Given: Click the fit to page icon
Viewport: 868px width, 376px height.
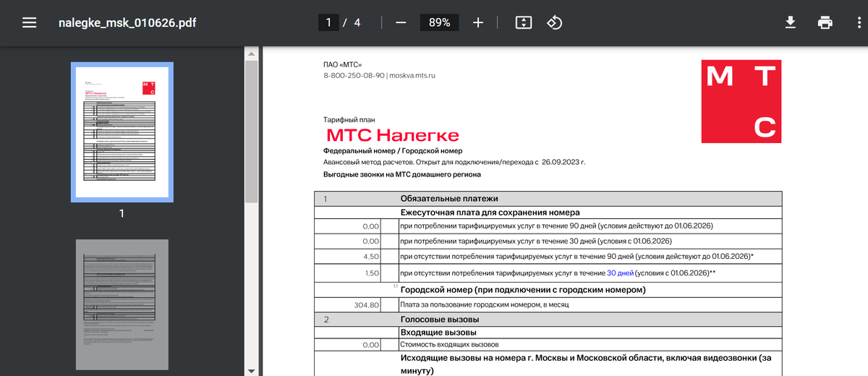Looking at the screenshot, I should [x=524, y=22].
